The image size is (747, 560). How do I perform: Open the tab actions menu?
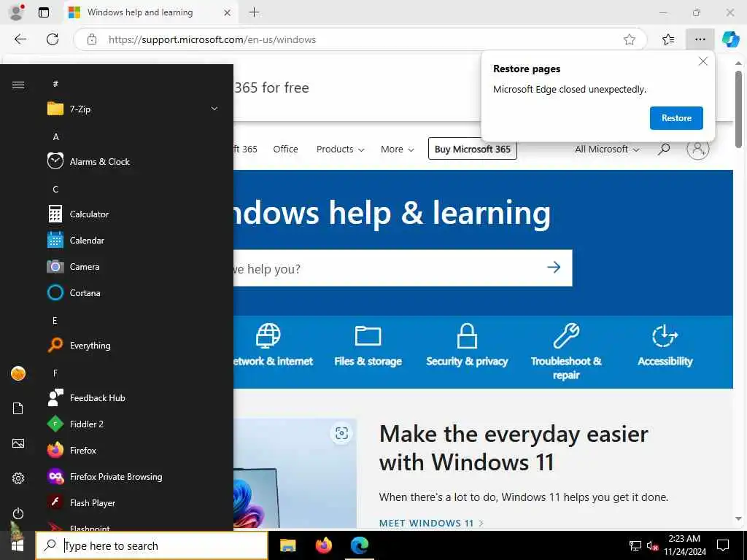(x=43, y=12)
